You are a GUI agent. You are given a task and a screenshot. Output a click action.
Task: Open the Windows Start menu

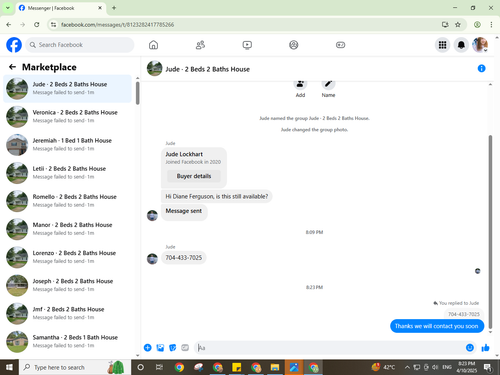[9, 367]
